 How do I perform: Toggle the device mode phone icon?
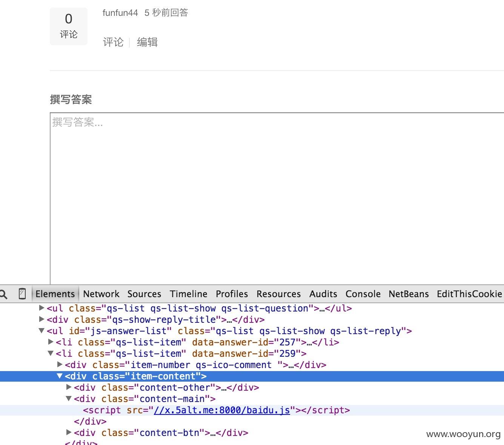point(22,294)
